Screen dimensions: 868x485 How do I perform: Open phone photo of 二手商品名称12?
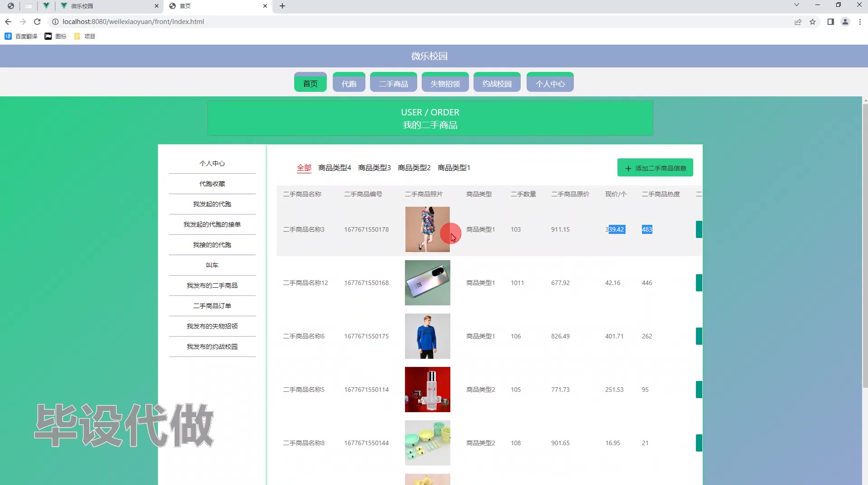(427, 283)
